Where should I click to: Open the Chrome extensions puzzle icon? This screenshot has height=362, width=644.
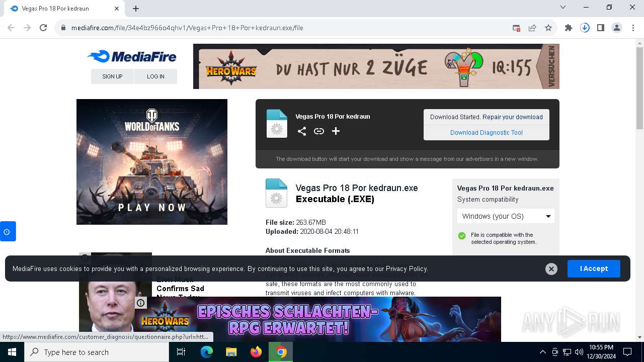click(569, 28)
